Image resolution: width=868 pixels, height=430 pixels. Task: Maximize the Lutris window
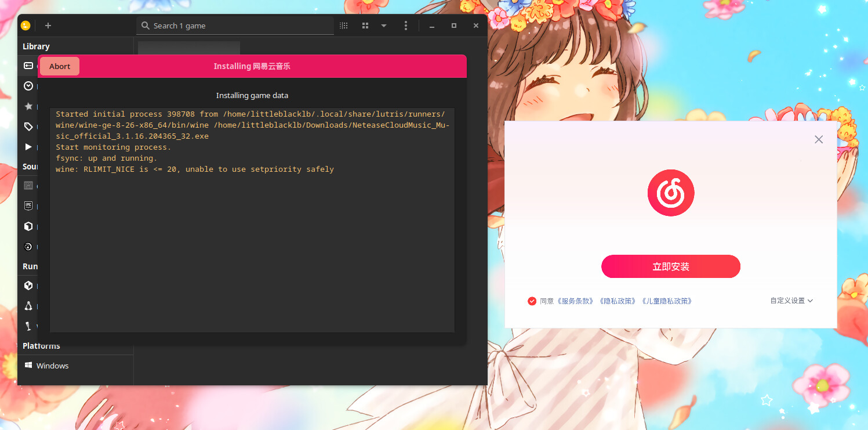click(x=454, y=26)
